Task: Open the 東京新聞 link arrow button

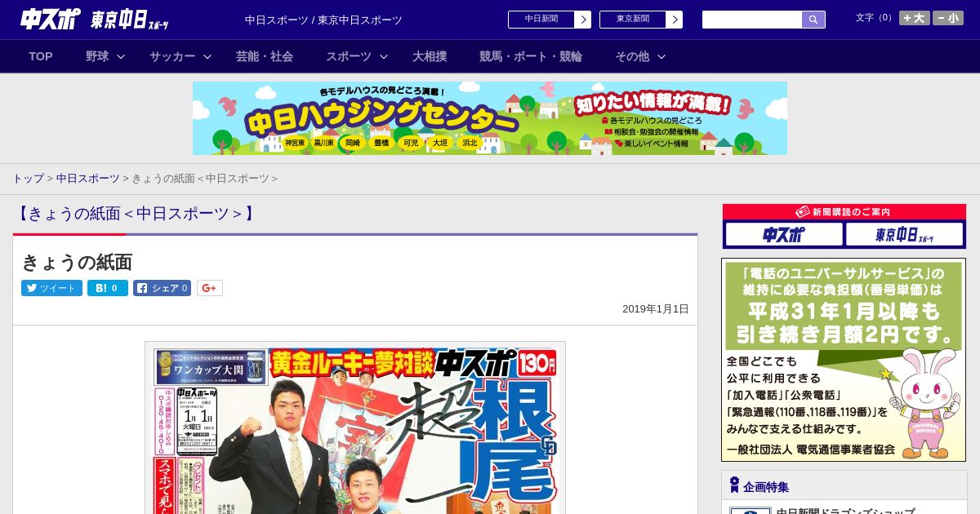Action: click(674, 20)
